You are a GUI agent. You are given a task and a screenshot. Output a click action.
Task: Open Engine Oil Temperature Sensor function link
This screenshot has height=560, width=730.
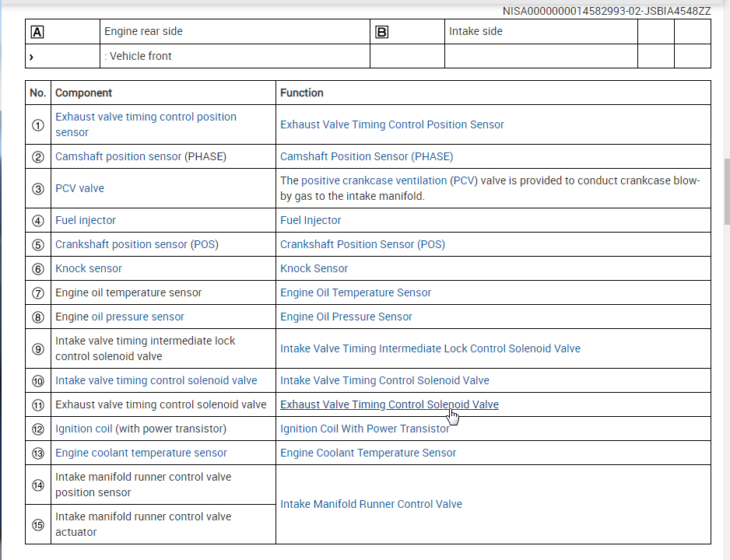pos(356,292)
